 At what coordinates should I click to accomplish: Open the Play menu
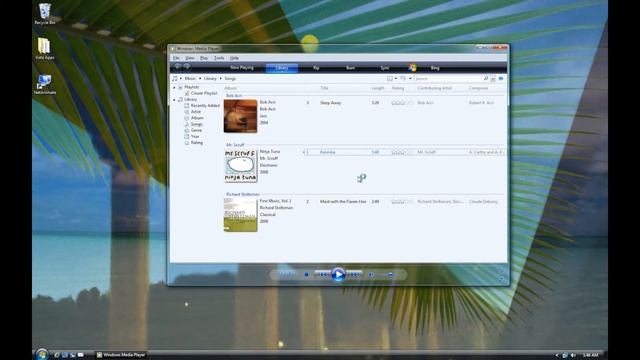[204, 58]
